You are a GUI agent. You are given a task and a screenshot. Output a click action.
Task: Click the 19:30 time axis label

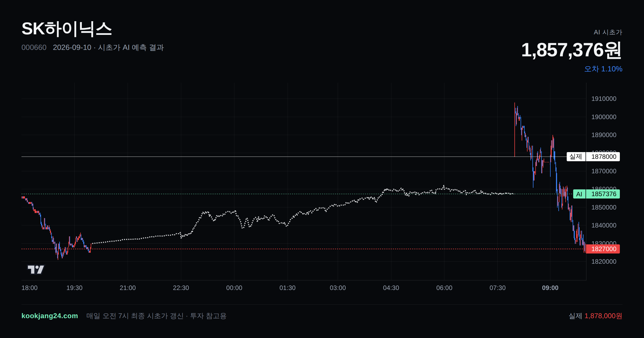[74, 288]
